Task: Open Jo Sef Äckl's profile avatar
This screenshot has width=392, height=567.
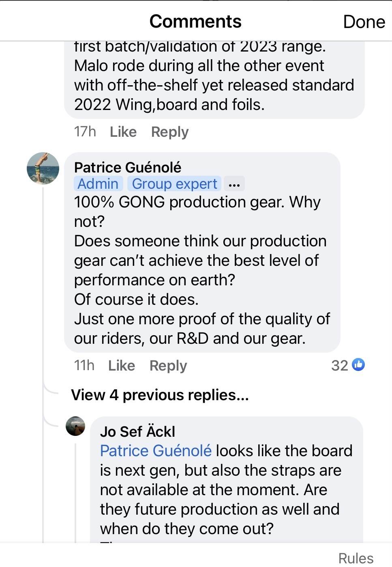Action: point(75,426)
